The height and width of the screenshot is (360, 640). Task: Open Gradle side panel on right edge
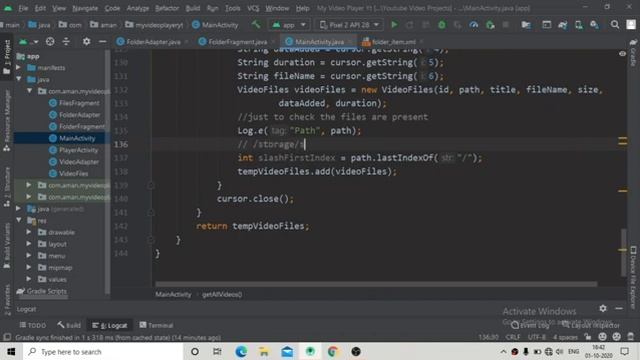tap(633, 53)
